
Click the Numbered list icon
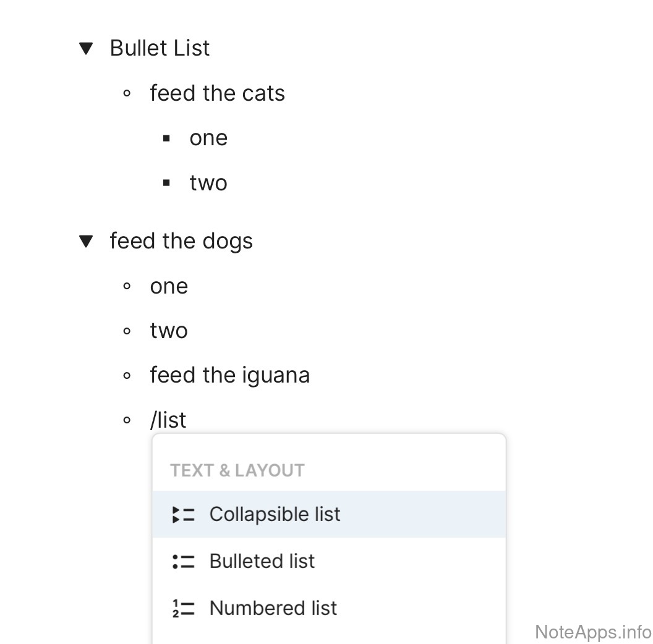pyautogui.click(x=183, y=608)
